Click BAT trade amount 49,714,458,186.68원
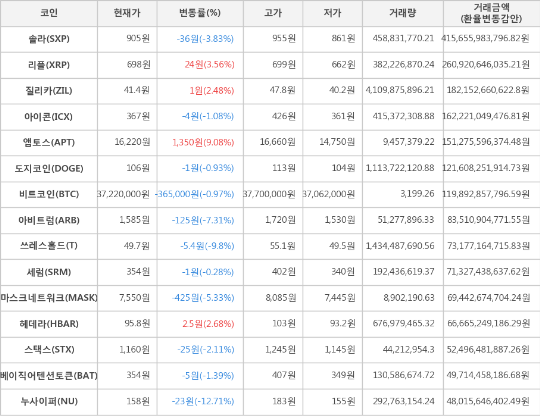The height and width of the screenshot is (416, 540). click(x=488, y=375)
